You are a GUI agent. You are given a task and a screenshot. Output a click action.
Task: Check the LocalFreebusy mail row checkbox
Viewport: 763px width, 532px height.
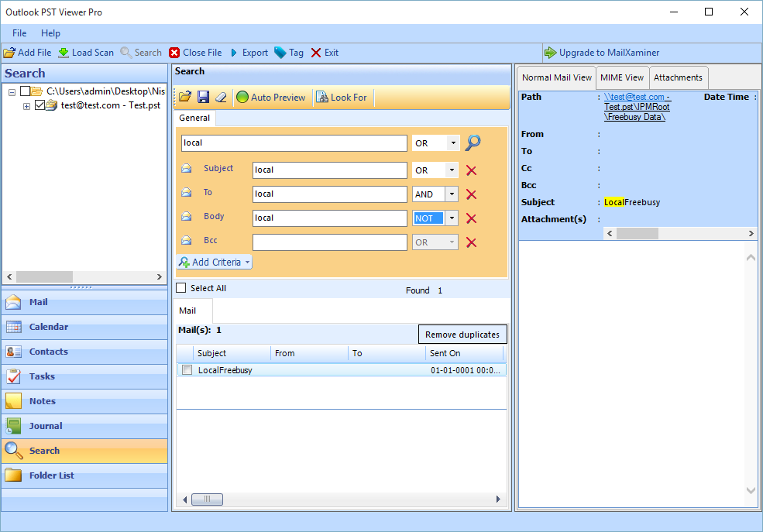(187, 370)
